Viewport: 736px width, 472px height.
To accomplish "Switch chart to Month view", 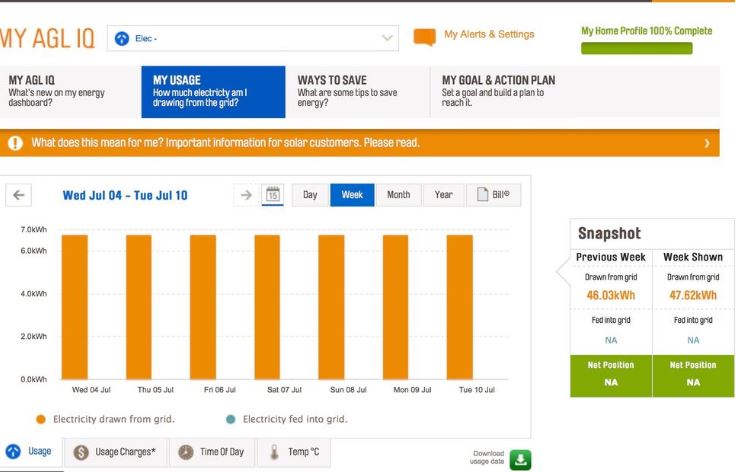I will point(398,195).
